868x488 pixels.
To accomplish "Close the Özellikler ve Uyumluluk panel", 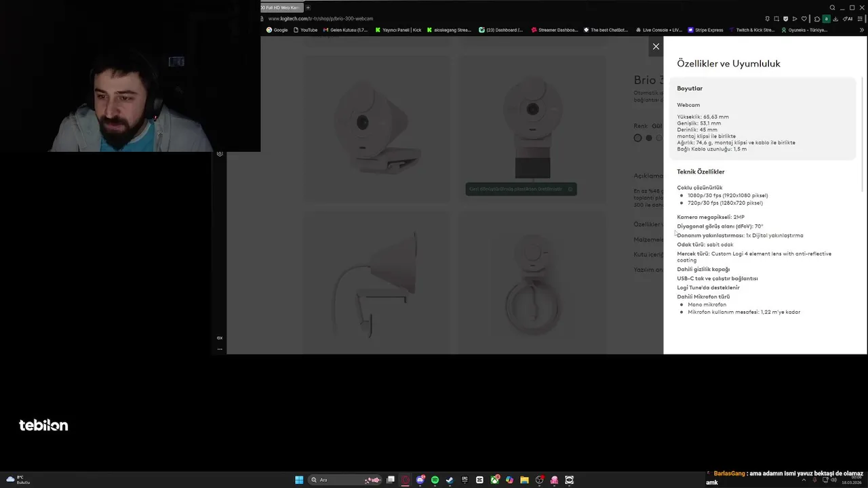I will pos(656,46).
